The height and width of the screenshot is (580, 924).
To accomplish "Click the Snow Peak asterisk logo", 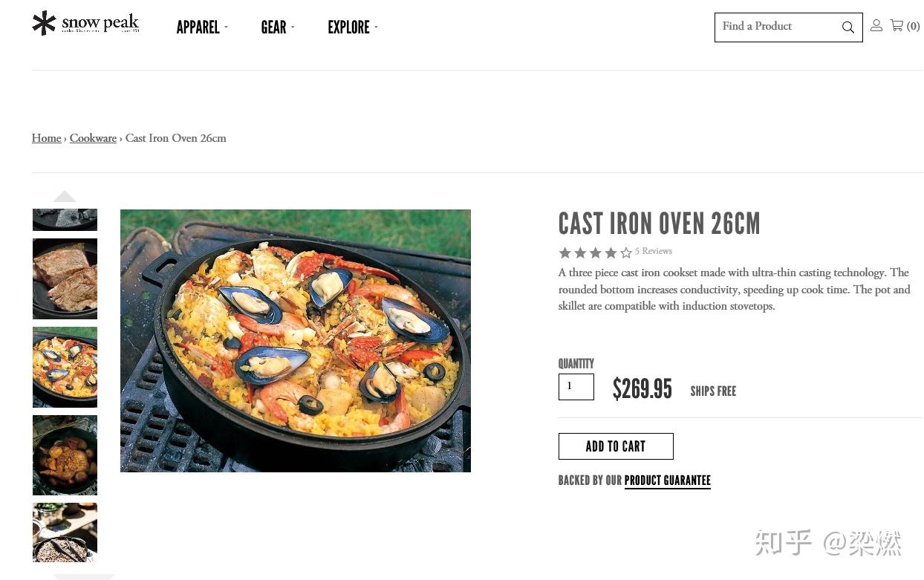I will [45, 23].
